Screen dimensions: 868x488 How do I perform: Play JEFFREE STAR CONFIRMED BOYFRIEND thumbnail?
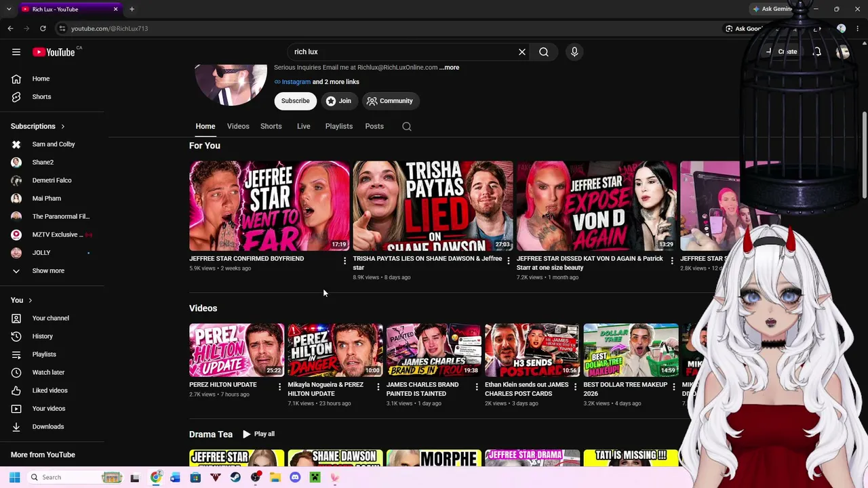point(269,206)
